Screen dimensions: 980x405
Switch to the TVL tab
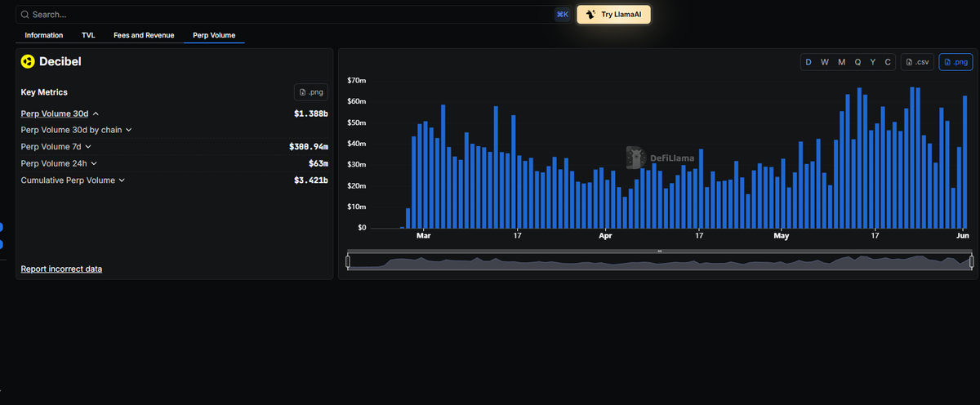click(x=88, y=35)
